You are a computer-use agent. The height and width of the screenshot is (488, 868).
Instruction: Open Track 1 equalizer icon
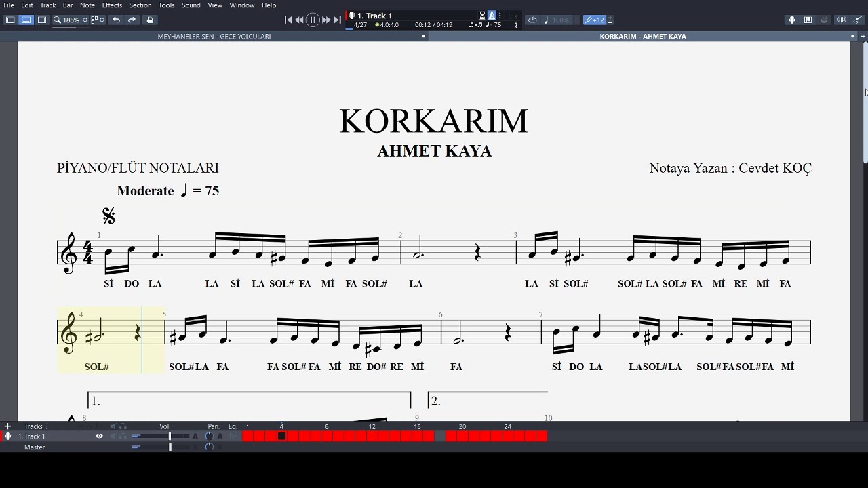pyautogui.click(x=233, y=436)
